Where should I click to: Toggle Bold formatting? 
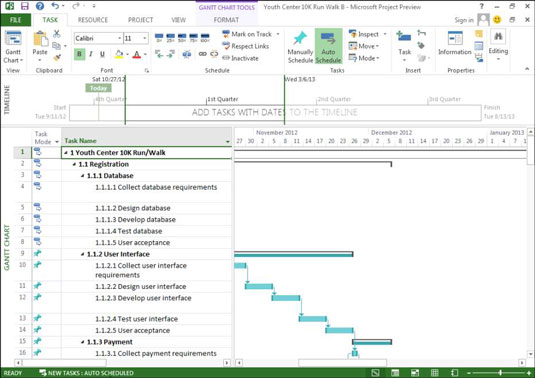pyautogui.click(x=79, y=54)
